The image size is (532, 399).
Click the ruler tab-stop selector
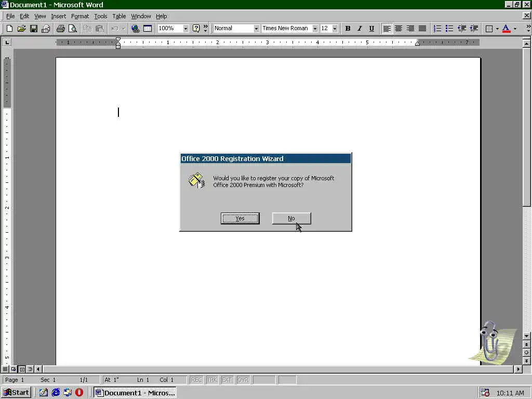click(7, 42)
